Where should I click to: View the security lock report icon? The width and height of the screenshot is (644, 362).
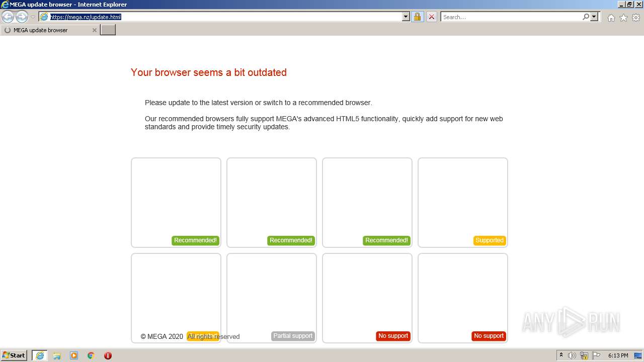pos(417,17)
